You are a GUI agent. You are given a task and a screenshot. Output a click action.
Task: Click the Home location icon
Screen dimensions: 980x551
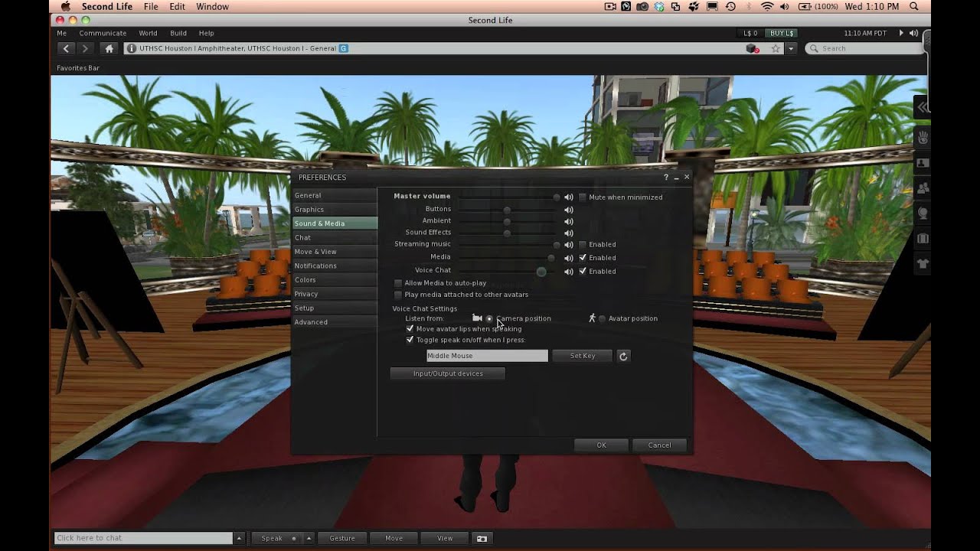click(x=109, y=48)
